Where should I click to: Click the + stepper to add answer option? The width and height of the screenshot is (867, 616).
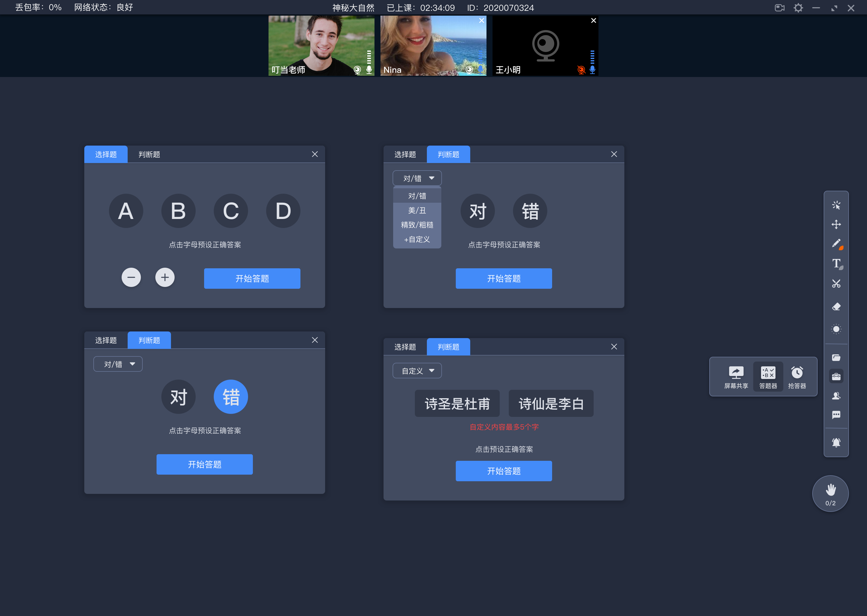pyautogui.click(x=165, y=278)
